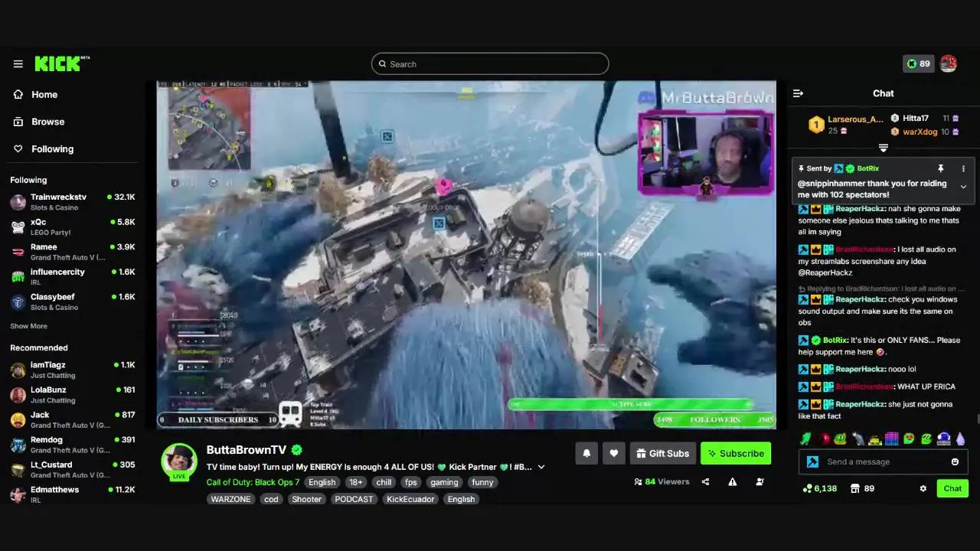Toggle stream notification bell

(586, 453)
